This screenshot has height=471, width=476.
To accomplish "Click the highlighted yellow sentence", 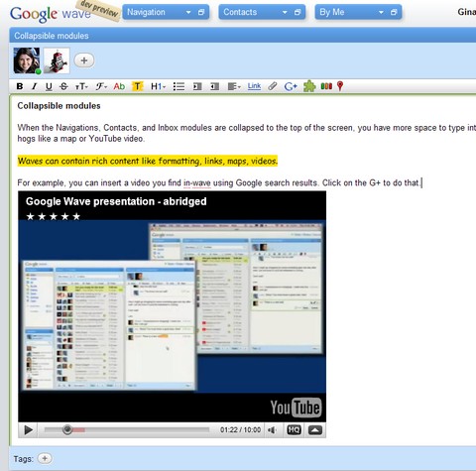I will [x=148, y=161].
